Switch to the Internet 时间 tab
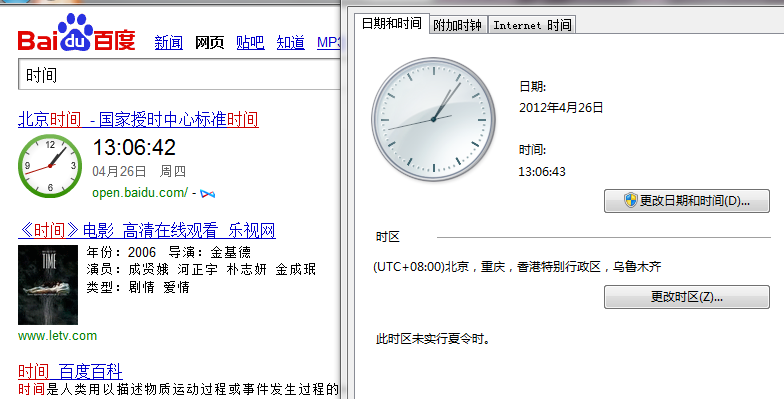 coord(532,25)
